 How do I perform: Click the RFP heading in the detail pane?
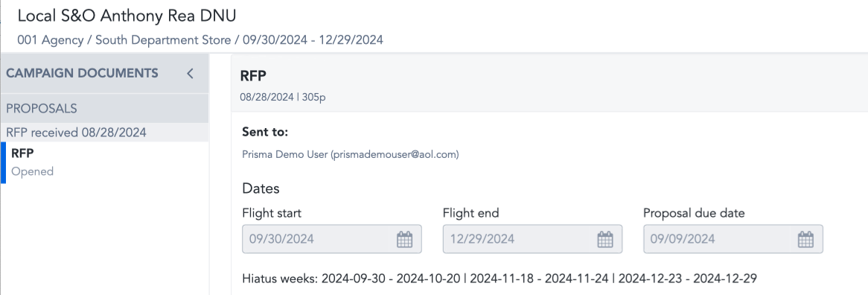click(x=253, y=77)
